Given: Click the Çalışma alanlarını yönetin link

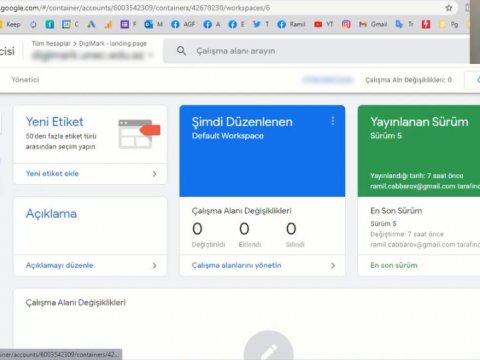Looking at the screenshot, I should pyautogui.click(x=236, y=265).
